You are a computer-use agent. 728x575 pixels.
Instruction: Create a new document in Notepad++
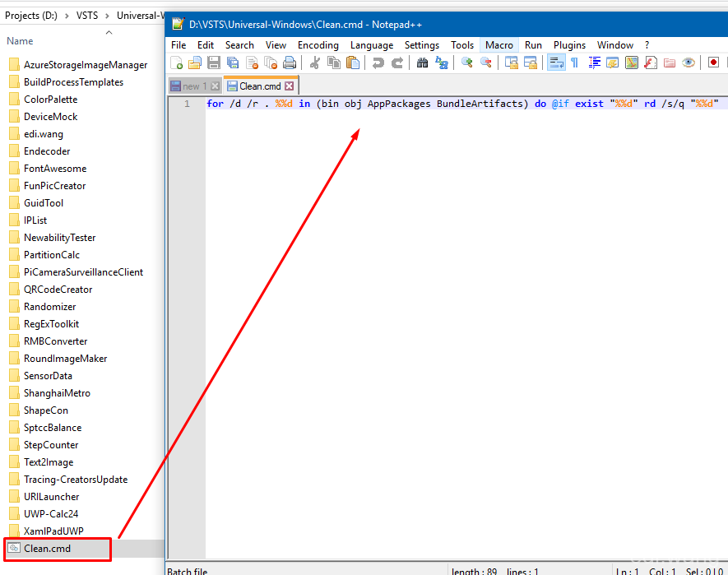pyautogui.click(x=176, y=63)
